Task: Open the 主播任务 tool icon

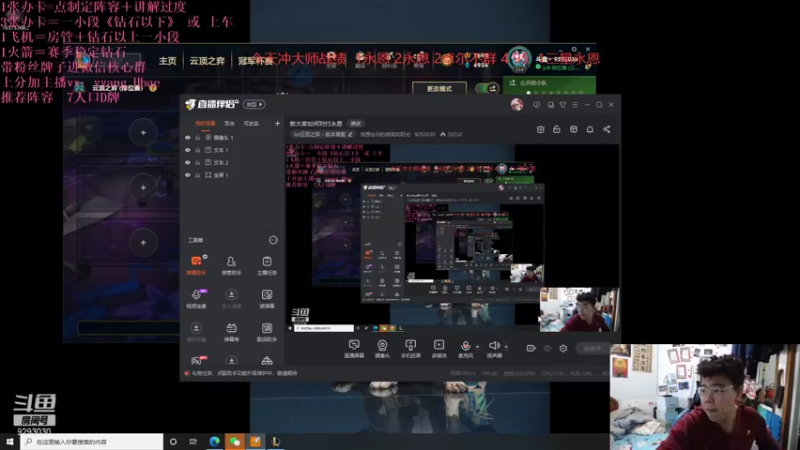Action: pyautogui.click(x=267, y=265)
